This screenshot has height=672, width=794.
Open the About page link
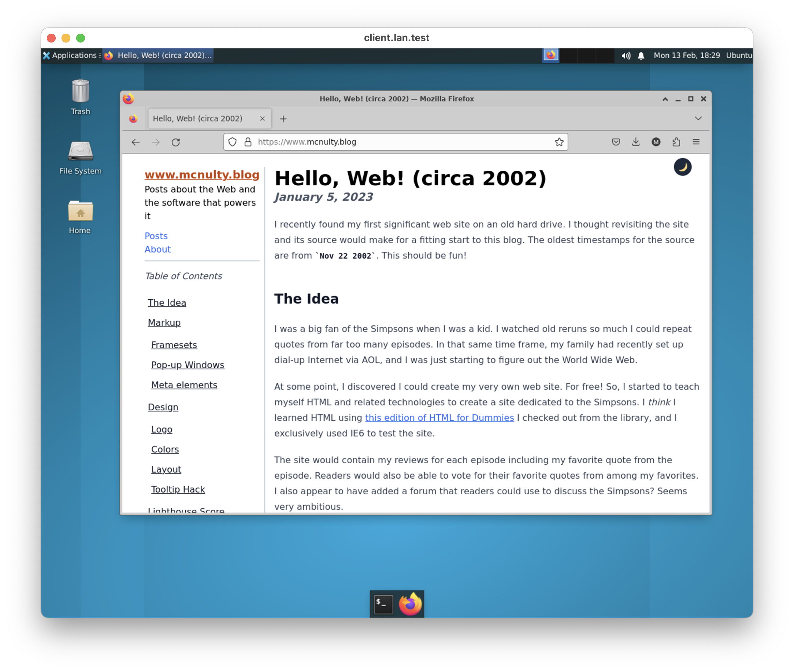(157, 249)
